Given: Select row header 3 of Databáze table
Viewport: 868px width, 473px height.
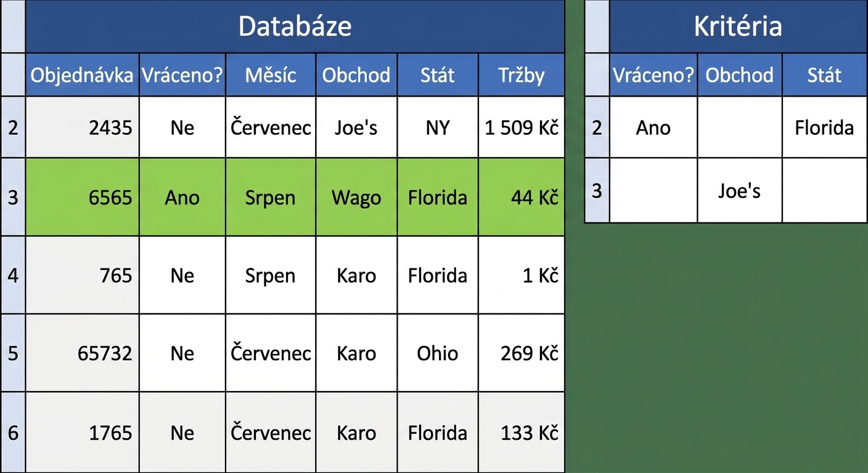Looking at the screenshot, I should click(13, 197).
